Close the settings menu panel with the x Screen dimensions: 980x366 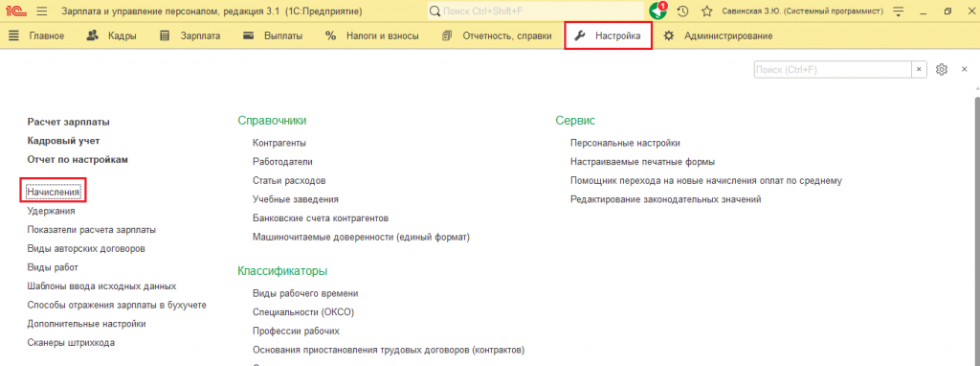pyautogui.click(x=965, y=69)
